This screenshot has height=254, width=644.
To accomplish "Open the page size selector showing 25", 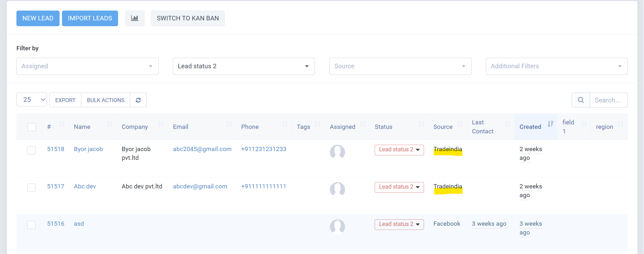I will [x=31, y=100].
